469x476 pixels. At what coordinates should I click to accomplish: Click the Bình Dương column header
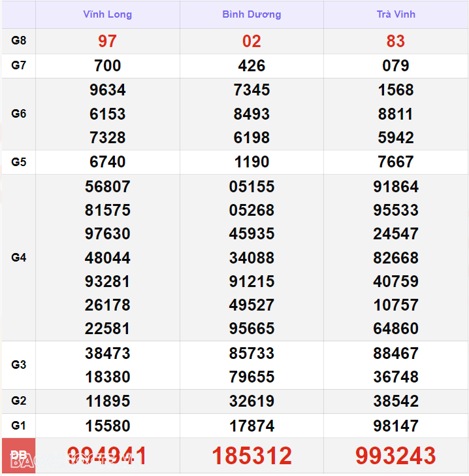coord(251,14)
